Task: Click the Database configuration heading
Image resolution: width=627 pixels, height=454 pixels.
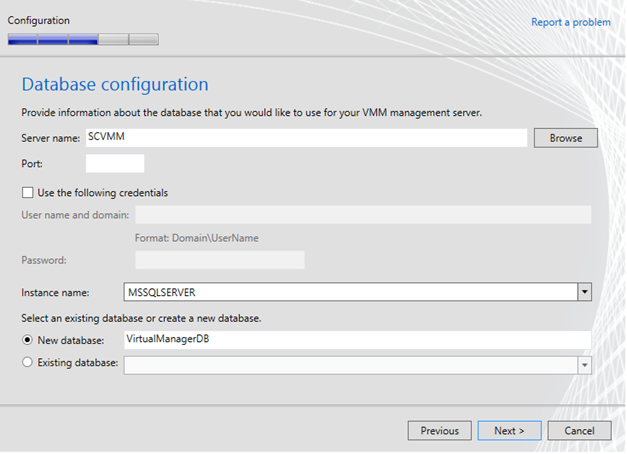Action: pyautogui.click(x=115, y=84)
